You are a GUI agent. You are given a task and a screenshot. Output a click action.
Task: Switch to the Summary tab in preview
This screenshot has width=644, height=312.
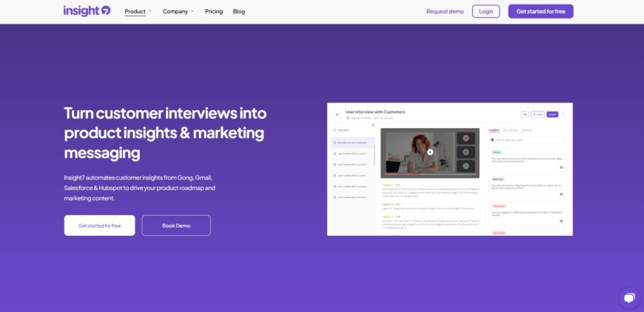511,130
